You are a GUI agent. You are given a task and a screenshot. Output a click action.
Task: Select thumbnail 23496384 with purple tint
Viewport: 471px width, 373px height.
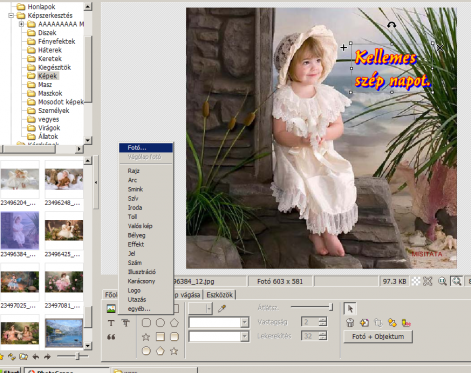[20, 230]
